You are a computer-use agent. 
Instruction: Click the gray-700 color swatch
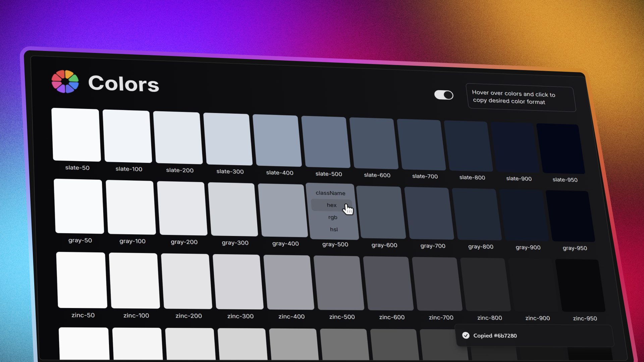tap(429, 213)
